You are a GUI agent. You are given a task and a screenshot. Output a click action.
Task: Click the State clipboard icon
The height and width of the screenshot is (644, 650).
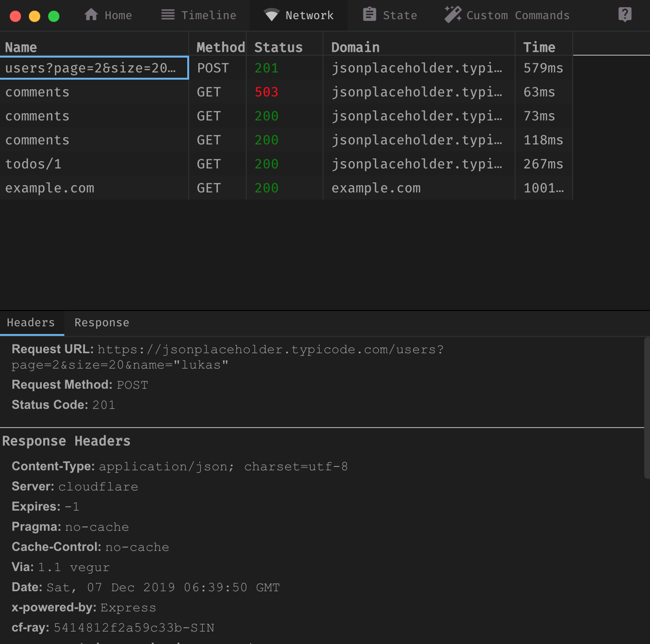click(x=370, y=14)
